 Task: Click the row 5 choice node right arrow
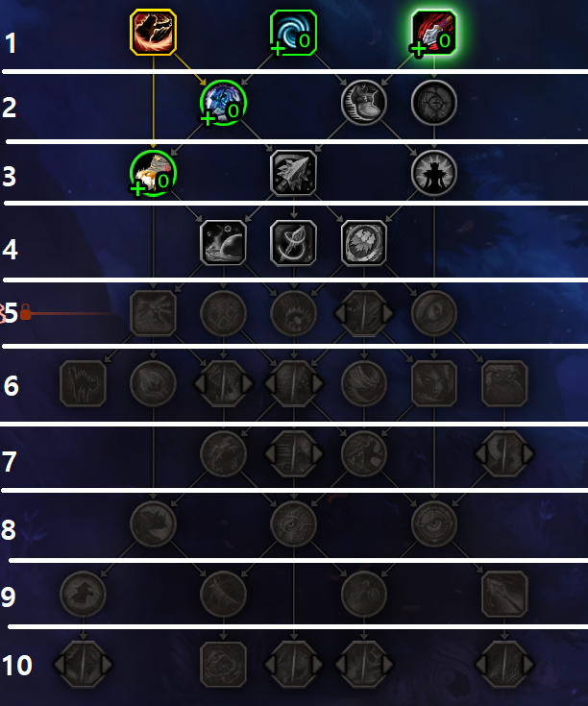(387, 313)
